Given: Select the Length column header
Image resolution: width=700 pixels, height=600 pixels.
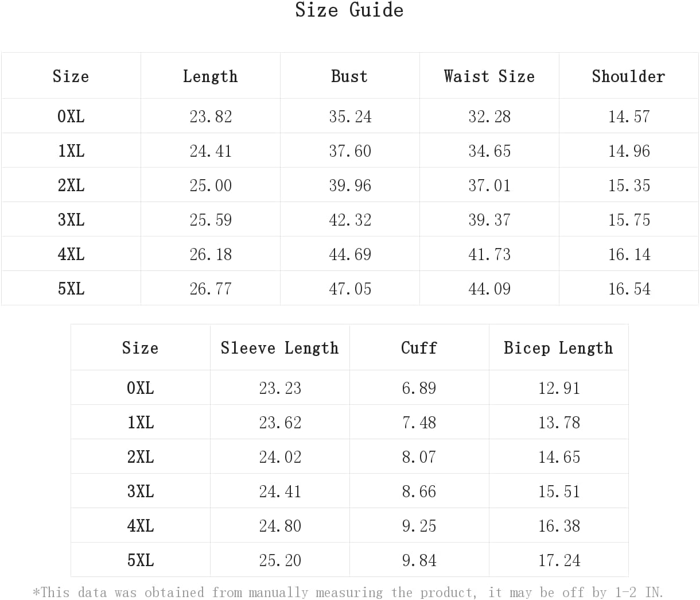Looking at the screenshot, I should pyautogui.click(x=210, y=76).
